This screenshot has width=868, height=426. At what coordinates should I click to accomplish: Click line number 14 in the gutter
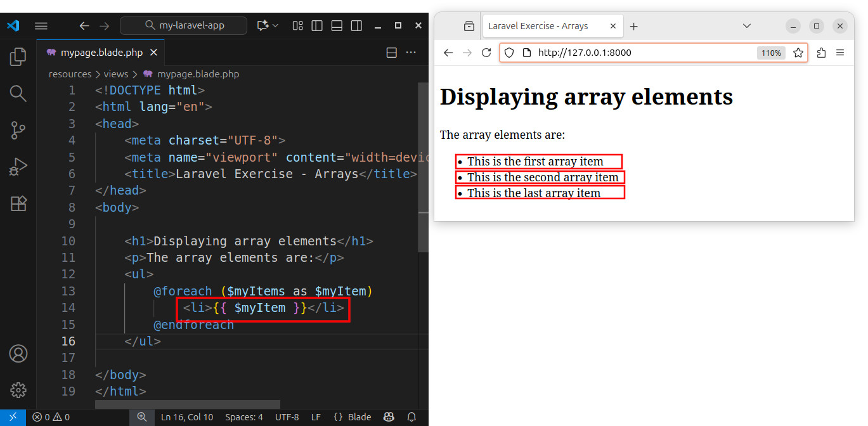point(68,307)
